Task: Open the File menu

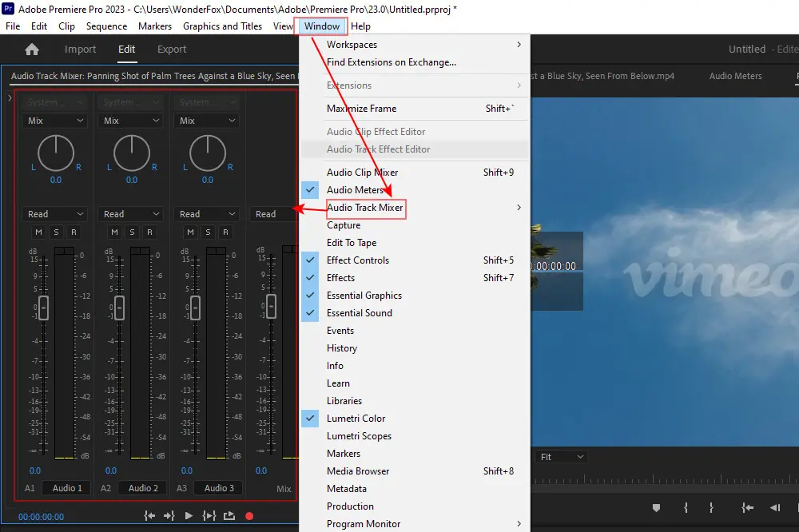Action: pos(13,26)
